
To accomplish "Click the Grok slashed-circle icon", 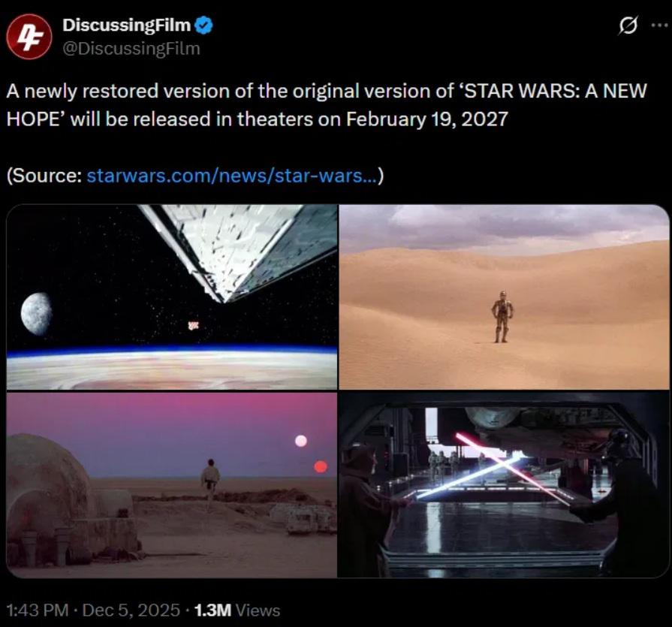I will (x=628, y=26).
